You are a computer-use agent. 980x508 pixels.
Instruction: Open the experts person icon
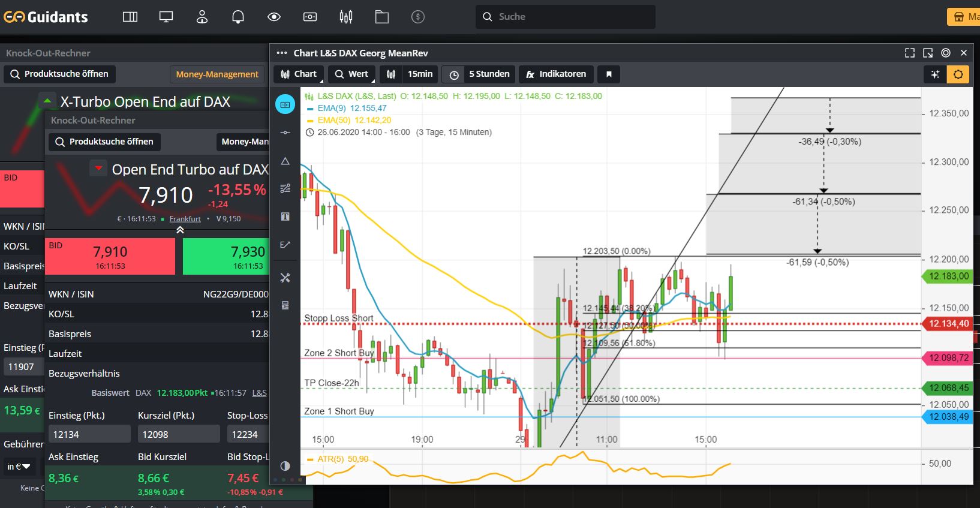[202, 17]
